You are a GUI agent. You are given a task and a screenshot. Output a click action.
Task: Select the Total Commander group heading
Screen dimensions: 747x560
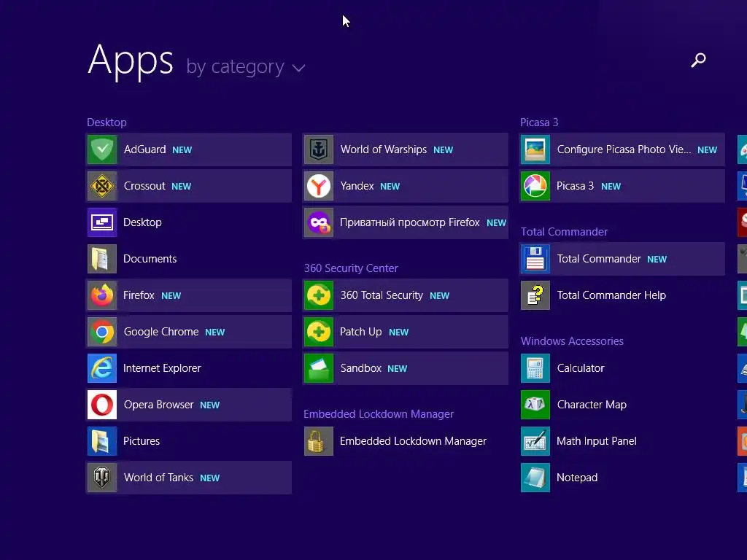click(x=564, y=232)
